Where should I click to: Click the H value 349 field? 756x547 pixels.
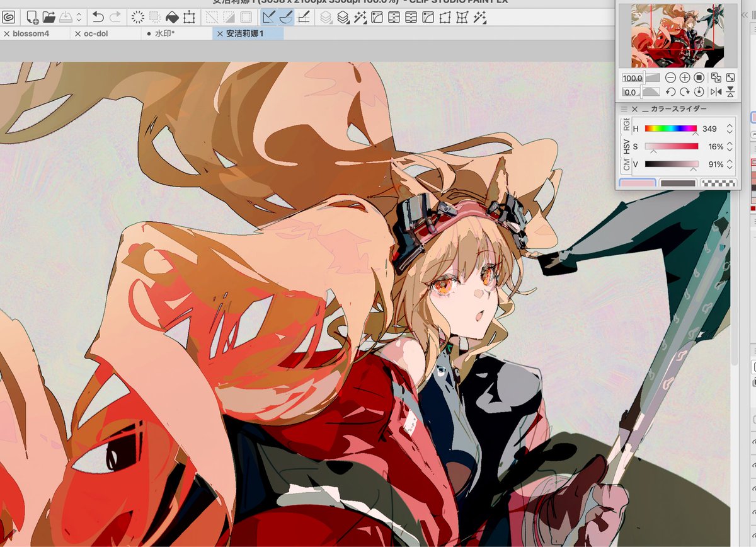click(710, 129)
